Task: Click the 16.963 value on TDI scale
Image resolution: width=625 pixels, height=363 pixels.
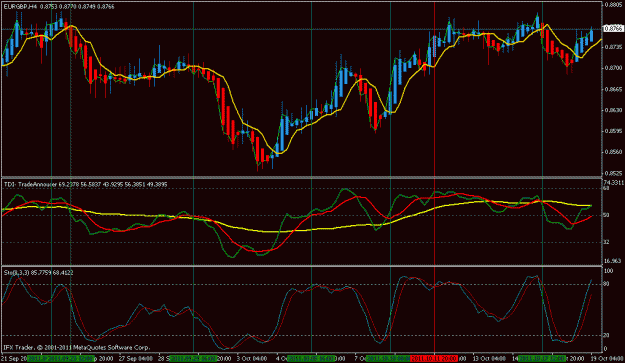Action: [613, 261]
